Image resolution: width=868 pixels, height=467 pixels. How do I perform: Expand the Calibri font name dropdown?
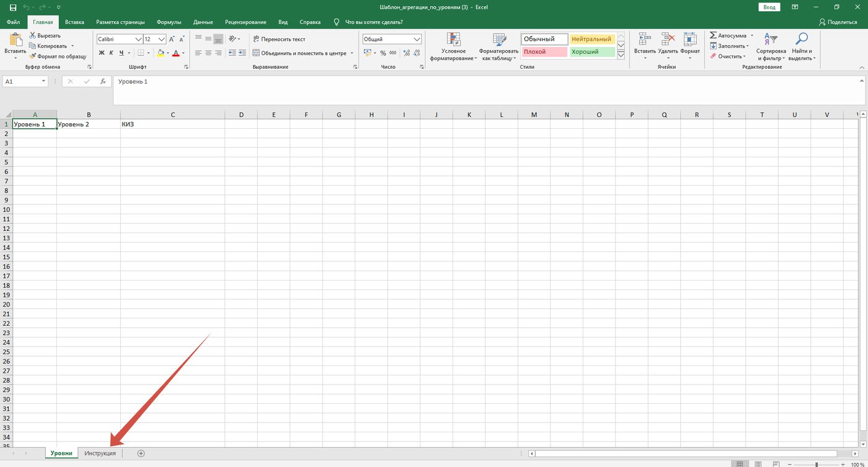(x=139, y=39)
